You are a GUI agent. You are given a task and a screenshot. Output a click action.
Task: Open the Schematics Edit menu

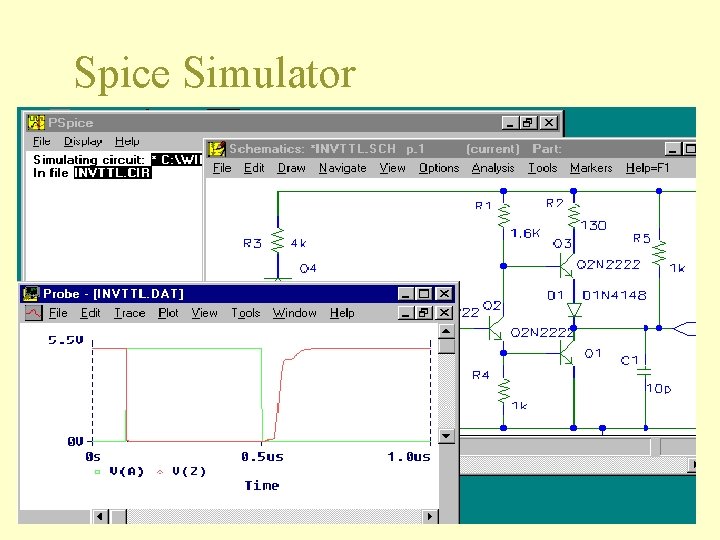pos(254,168)
